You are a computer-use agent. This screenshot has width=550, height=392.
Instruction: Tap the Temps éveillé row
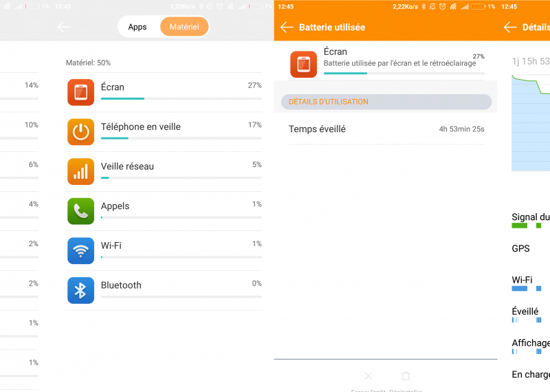coord(386,129)
